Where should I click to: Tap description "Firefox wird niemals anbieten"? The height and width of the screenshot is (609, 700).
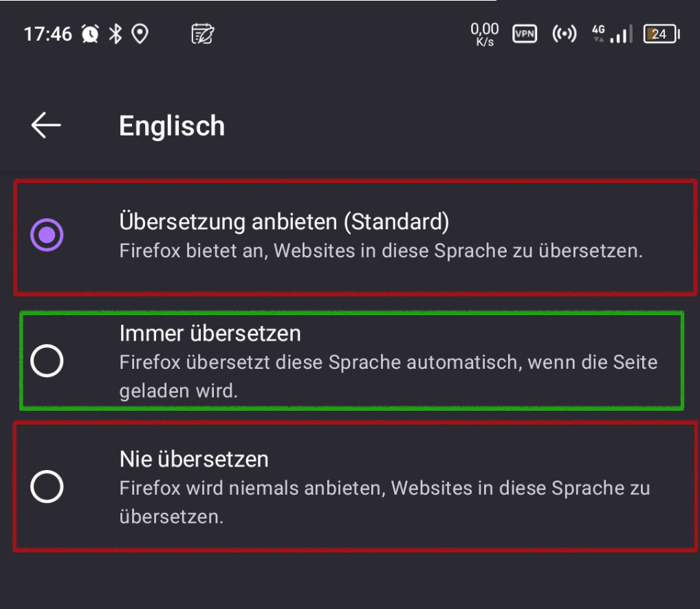(384, 489)
